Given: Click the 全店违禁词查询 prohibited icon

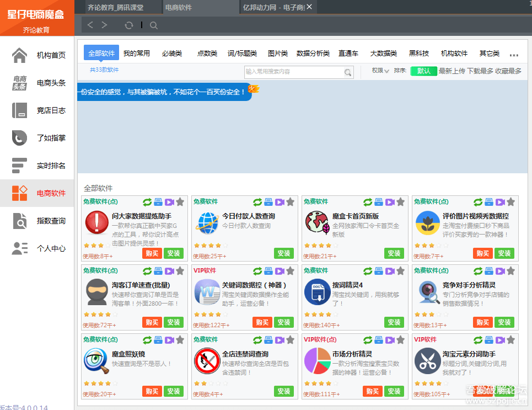Looking at the screenshot, I should point(207,361).
